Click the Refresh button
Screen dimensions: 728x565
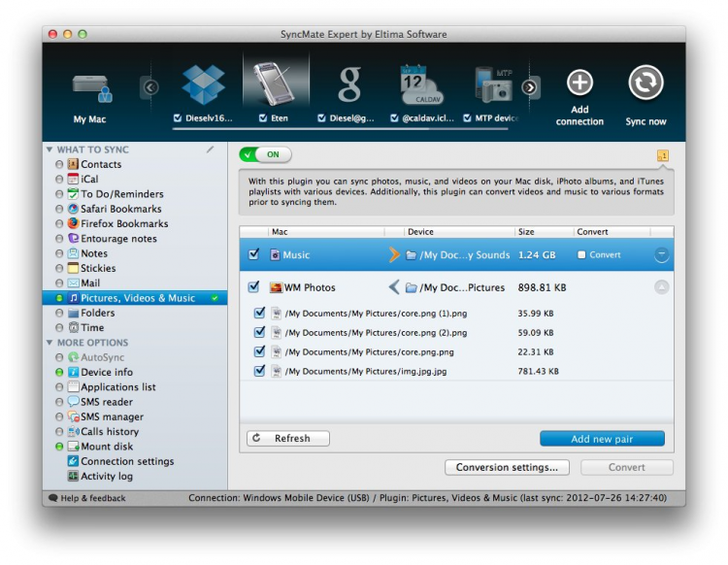click(x=288, y=438)
